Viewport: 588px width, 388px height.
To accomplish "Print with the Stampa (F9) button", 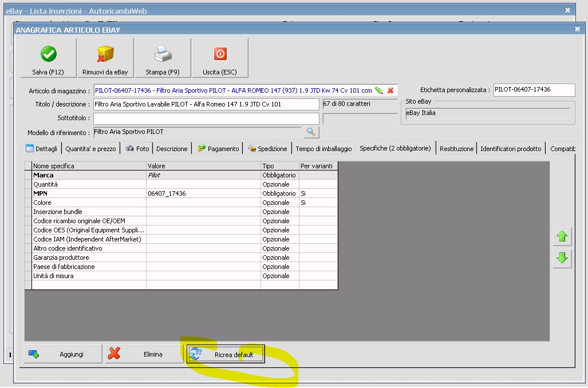I will click(x=163, y=58).
